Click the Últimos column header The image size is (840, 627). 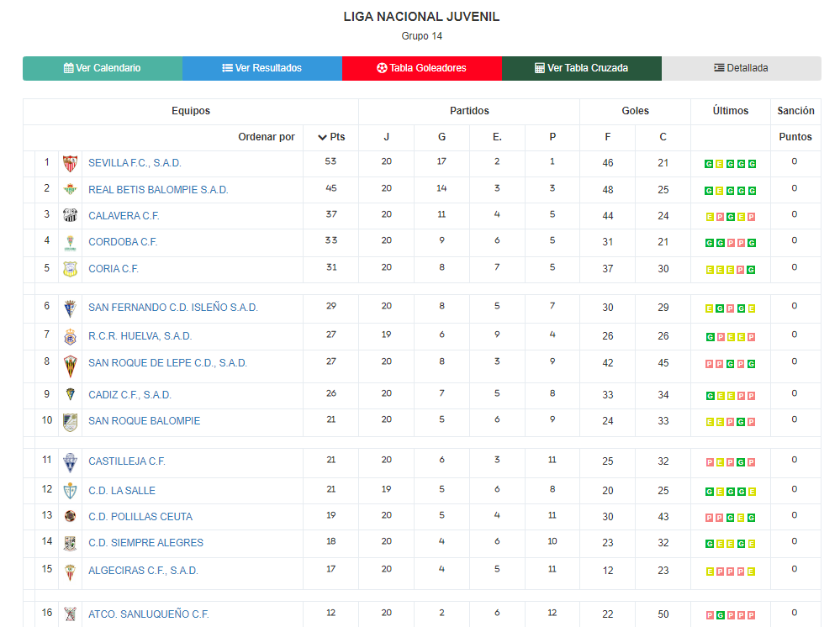(x=730, y=111)
